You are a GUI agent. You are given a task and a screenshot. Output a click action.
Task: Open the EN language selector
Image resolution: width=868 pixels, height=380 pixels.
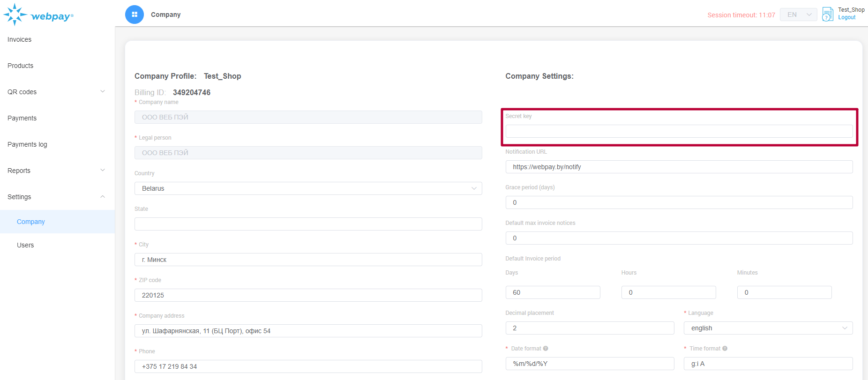coord(798,15)
